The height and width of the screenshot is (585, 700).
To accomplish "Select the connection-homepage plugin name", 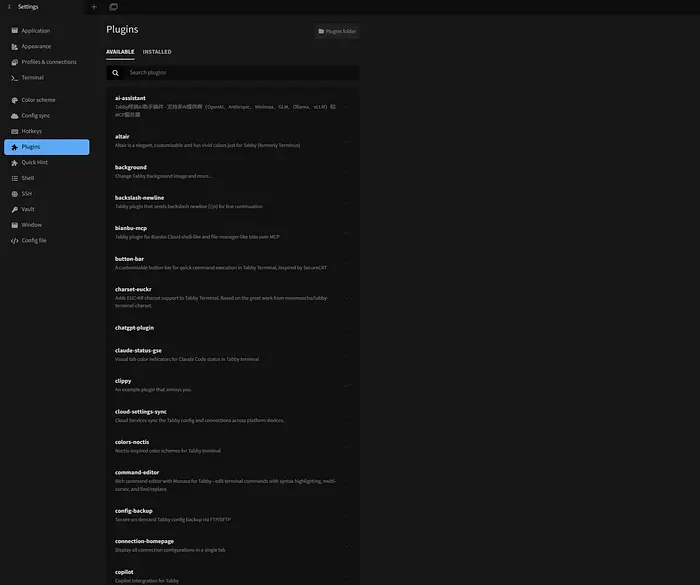I will click(144, 541).
